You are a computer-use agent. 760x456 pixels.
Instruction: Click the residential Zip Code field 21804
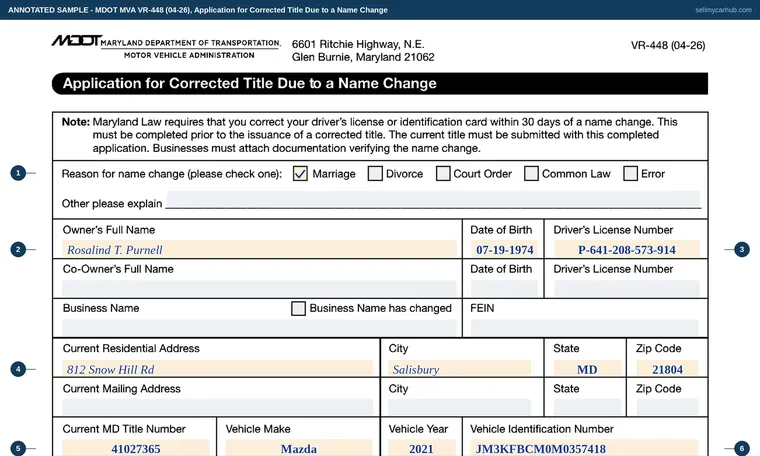tap(667, 369)
